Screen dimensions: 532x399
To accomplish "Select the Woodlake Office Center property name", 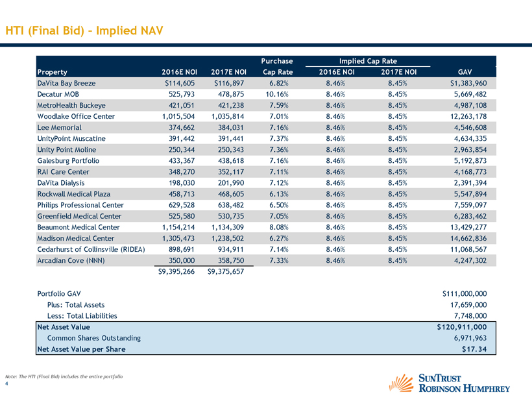I will point(76,116).
